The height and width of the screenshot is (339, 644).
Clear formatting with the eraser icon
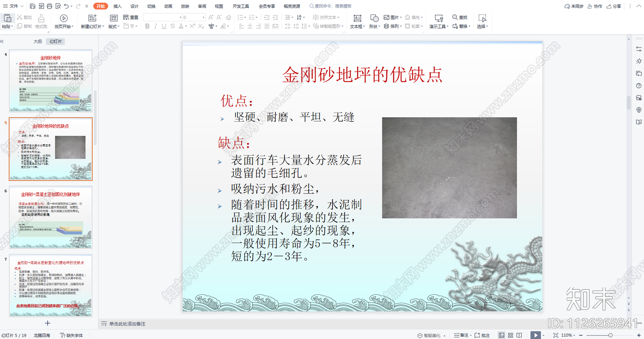click(x=228, y=17)
